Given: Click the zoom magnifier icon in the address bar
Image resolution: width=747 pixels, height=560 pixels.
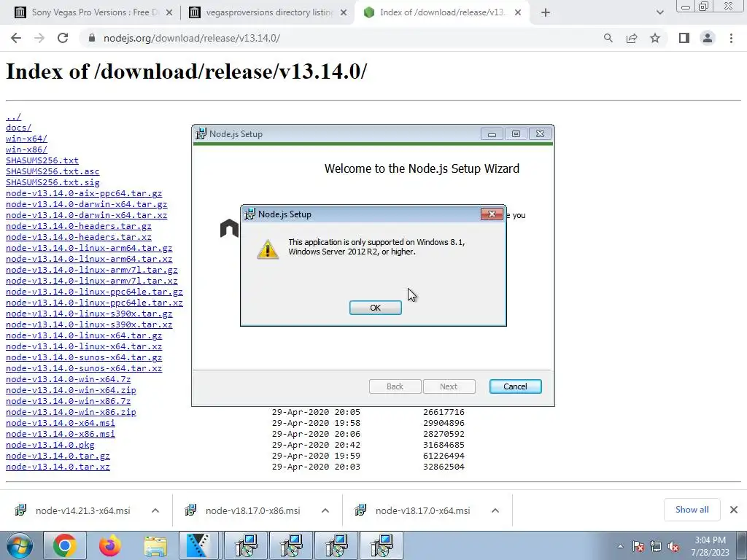Looking at the screenshot, I should point(608,38).
